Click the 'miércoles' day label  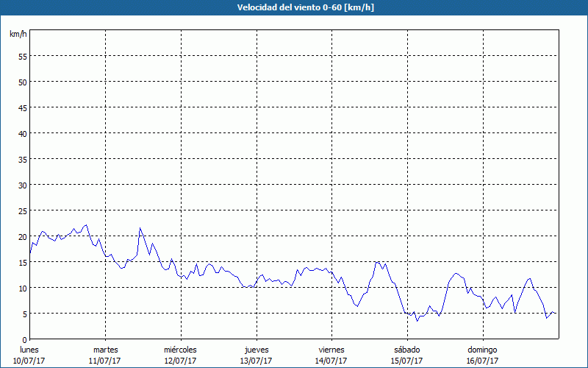(180, 350)
